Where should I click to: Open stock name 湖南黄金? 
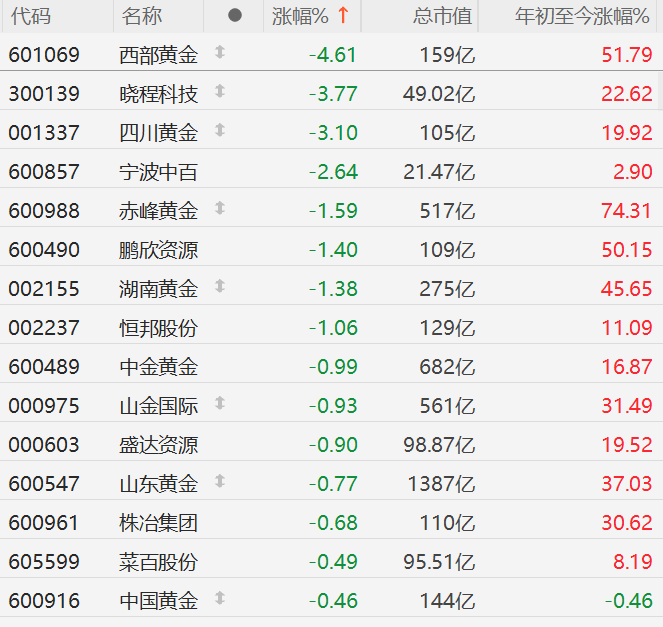click(x=159, y=290)
